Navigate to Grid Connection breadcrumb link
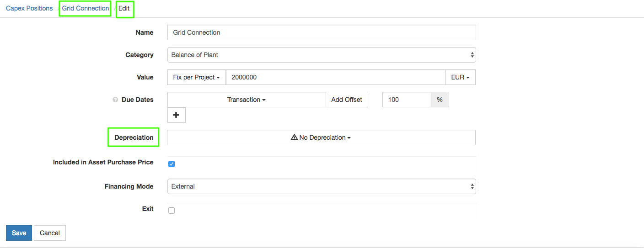This screenshot has width=644, height=248. (86, 8)
